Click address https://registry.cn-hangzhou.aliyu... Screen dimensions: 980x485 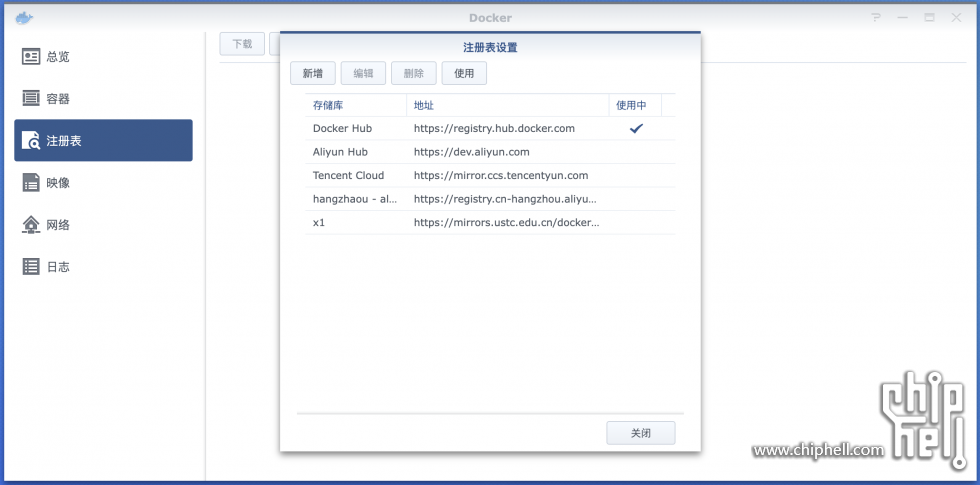point(506,199)
